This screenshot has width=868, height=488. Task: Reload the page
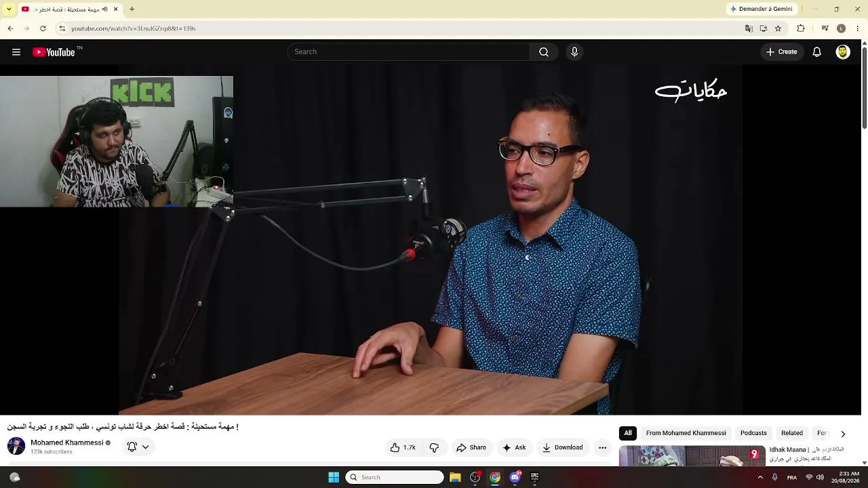43,28
